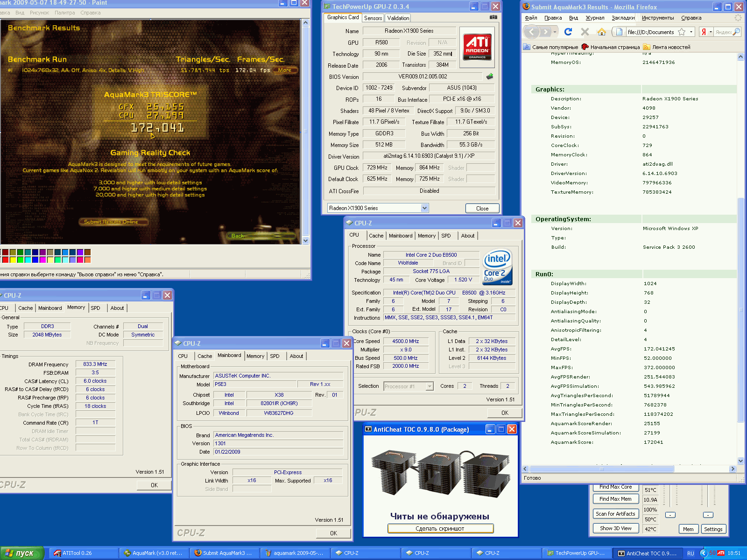The height and width of the screenshot is (560, 747).
Task: Pick the magenta swatch in Paint palette
Action: coord(42,260)
